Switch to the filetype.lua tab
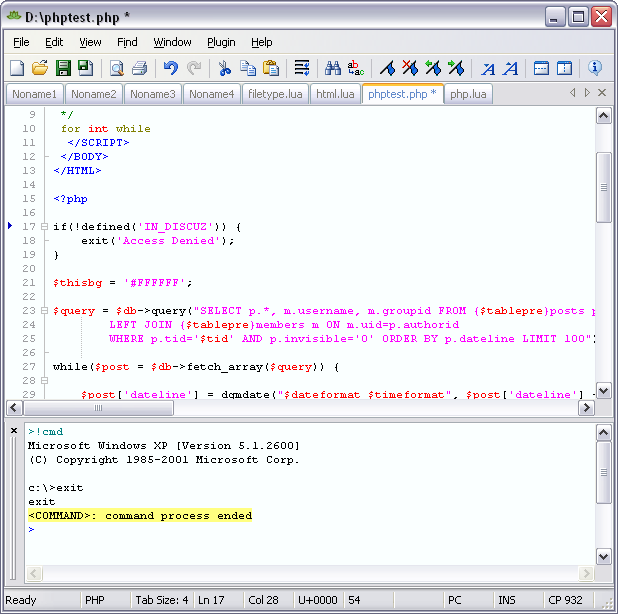Screen dimensions: 618x614 click(x=275, y=94)
